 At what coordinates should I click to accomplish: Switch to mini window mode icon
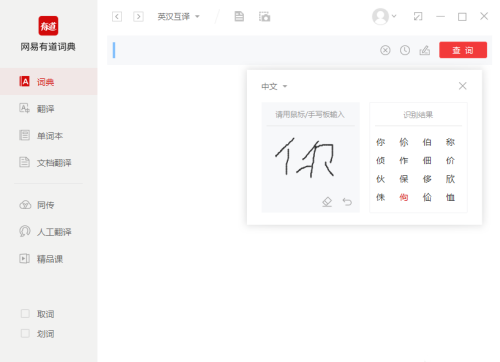coord(418,16)
